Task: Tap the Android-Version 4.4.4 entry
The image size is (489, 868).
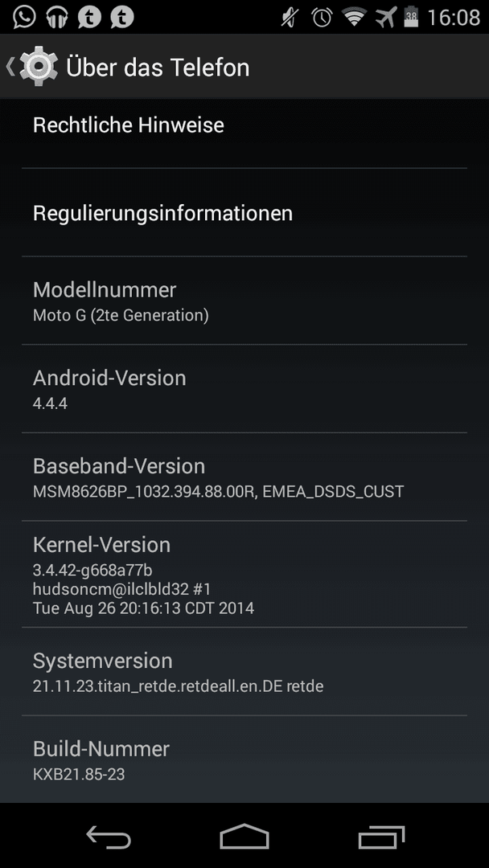Action: 244,389
